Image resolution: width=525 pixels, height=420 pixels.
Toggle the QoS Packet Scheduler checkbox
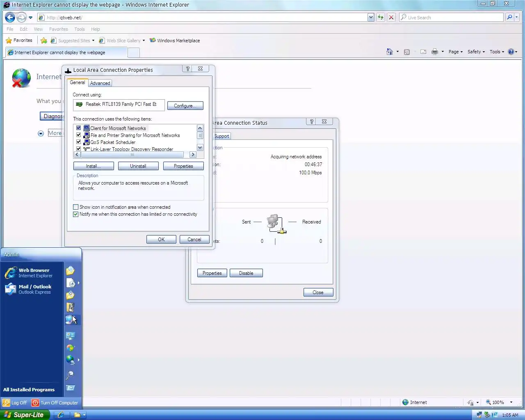tap(79, 142)
